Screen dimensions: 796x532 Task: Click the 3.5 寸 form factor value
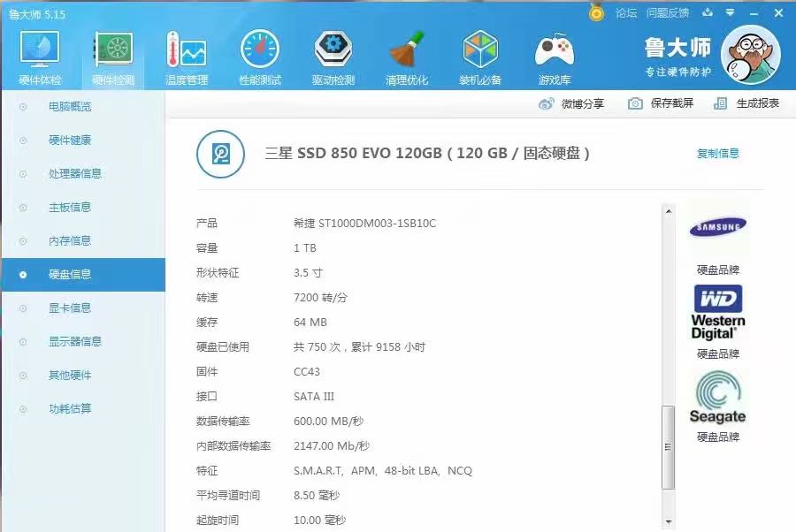click(308, 273)
